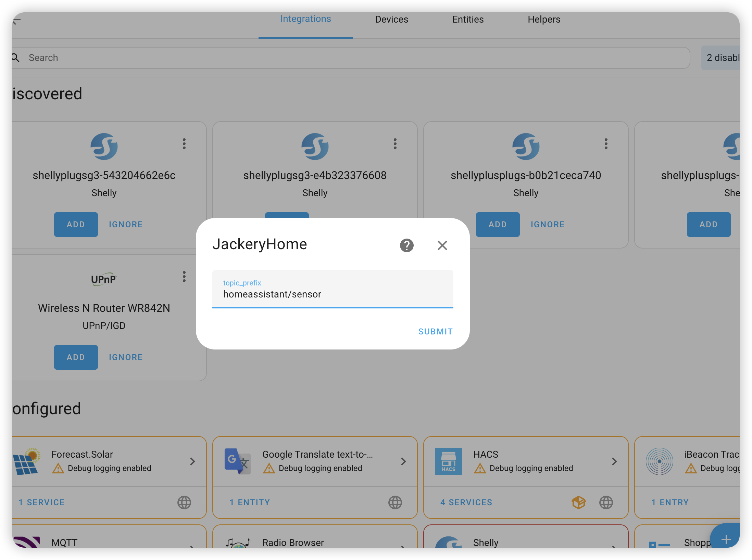Click Debug logging enabled under Forecast.Solar
Image resolution: width=752 pixels, height=560 pixels.
(x=110, y=468)
